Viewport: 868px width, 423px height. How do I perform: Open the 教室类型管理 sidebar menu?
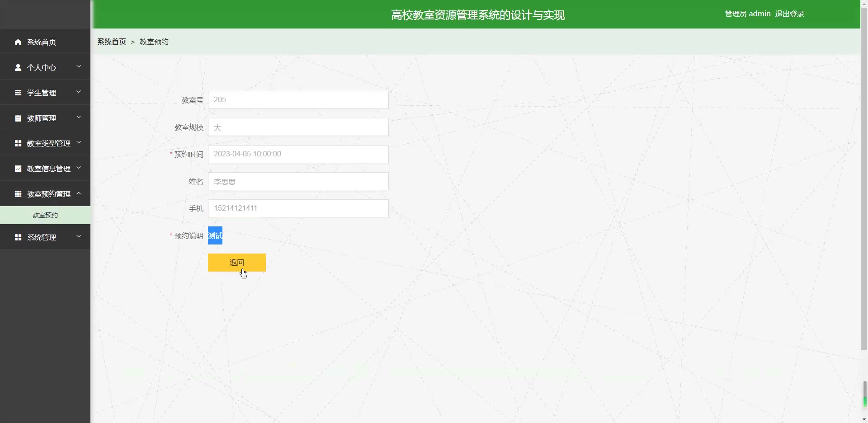tap(45, 143)
